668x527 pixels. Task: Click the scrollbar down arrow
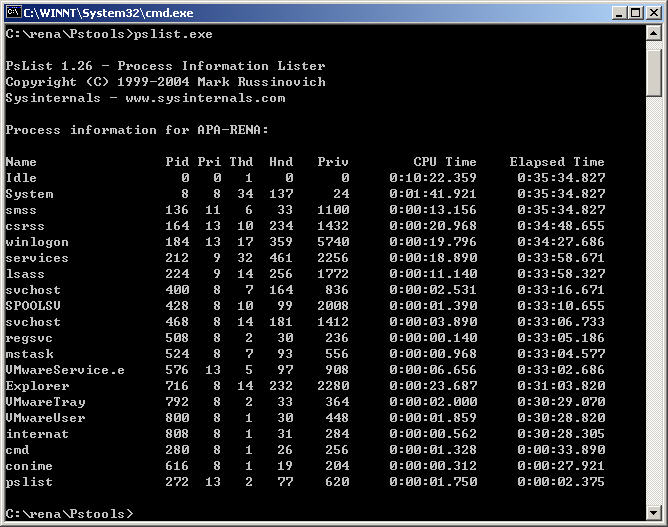point(654,513)
